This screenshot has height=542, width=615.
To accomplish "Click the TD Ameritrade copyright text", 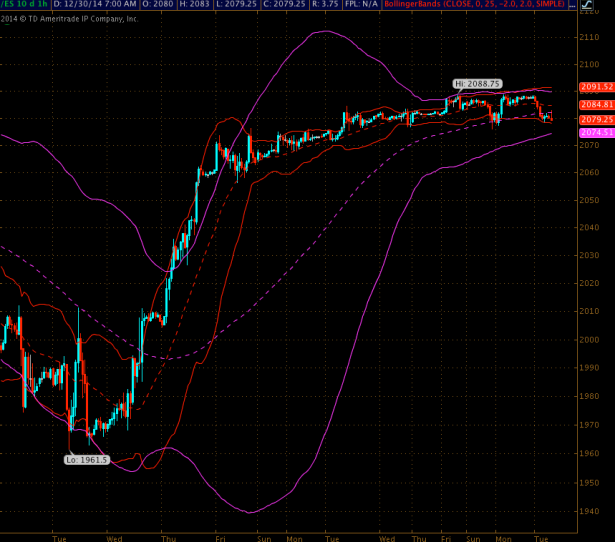I will (68, 18).
